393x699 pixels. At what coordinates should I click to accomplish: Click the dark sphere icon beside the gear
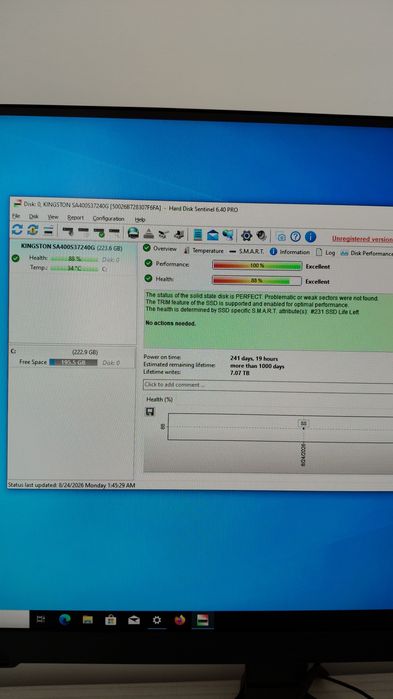[x=262, y=235]
